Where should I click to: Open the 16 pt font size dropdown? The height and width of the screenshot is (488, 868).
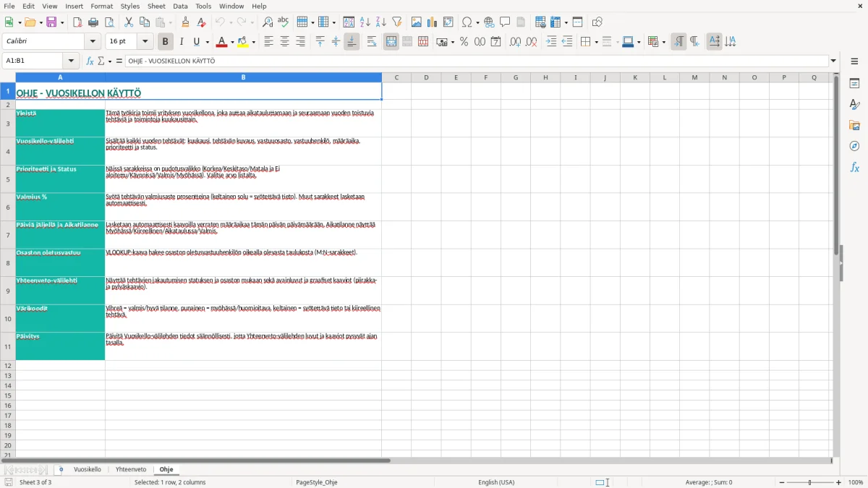pyautogui.click(x=145, y=42)
